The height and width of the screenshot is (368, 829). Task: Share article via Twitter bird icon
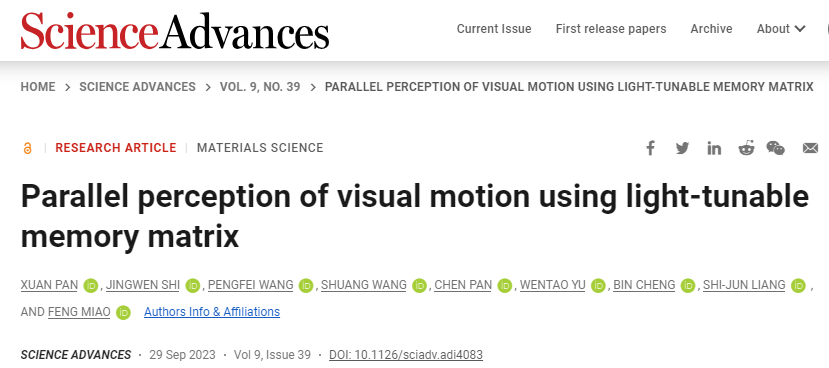[682, 148]
